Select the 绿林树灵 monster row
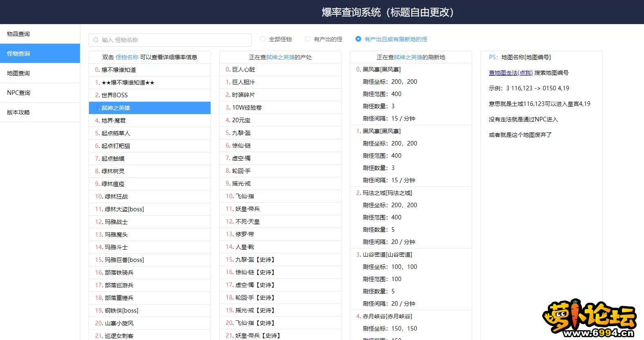 pyautogui.click(x=150, y=171)
